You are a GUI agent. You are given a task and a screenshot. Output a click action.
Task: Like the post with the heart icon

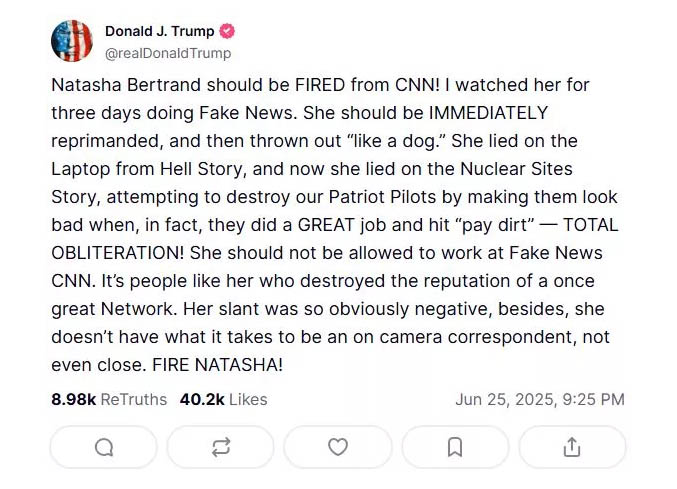338,447
